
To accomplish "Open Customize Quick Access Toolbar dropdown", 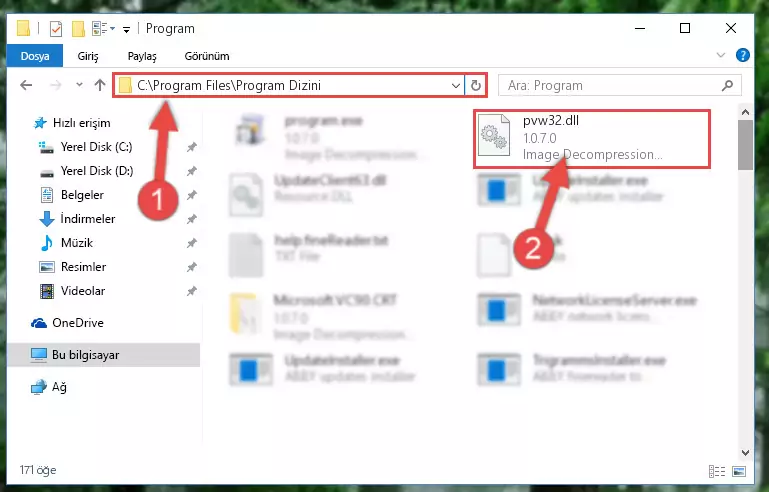I will 126,29.
